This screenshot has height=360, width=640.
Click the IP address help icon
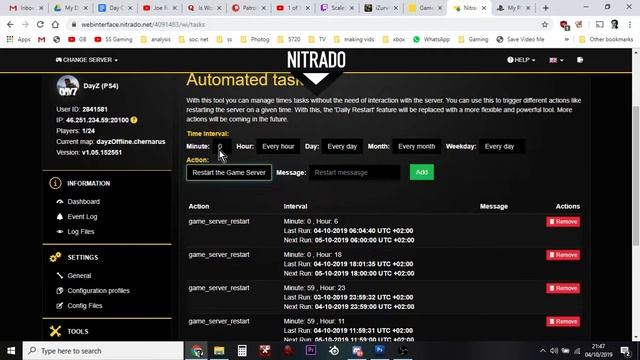pos(134,120)
